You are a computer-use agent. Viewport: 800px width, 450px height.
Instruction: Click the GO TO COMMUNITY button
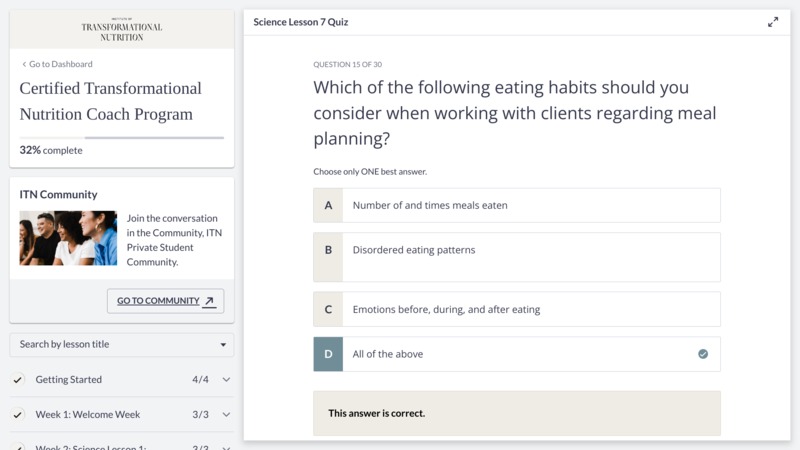[165, 301]
